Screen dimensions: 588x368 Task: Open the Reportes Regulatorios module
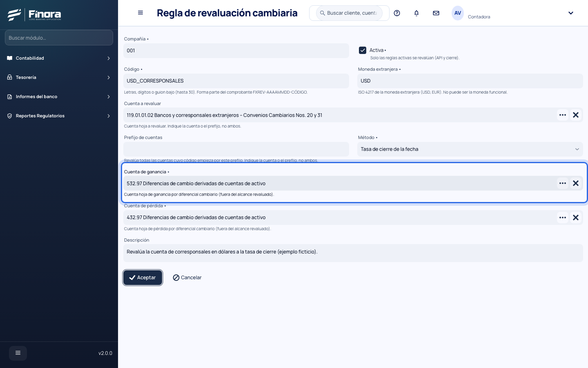coord(59,116)
